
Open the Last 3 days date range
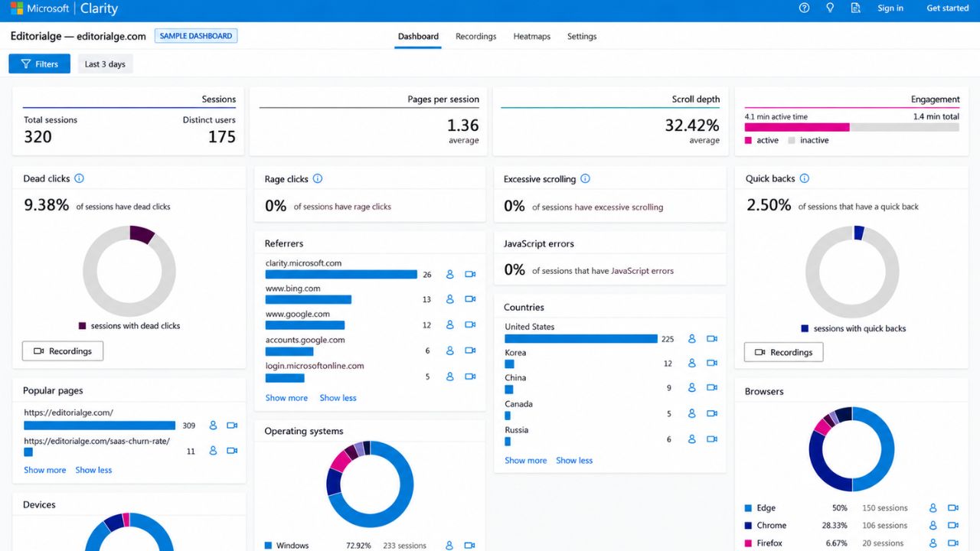[105, 64]
